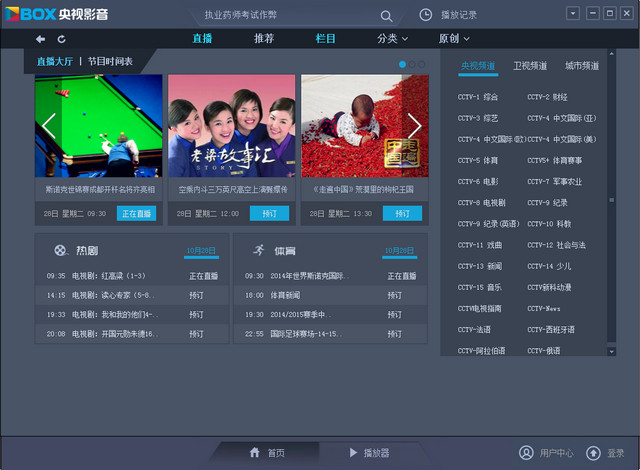Go back with the left arrow icon
640x470 pixels.
(41, 39)
